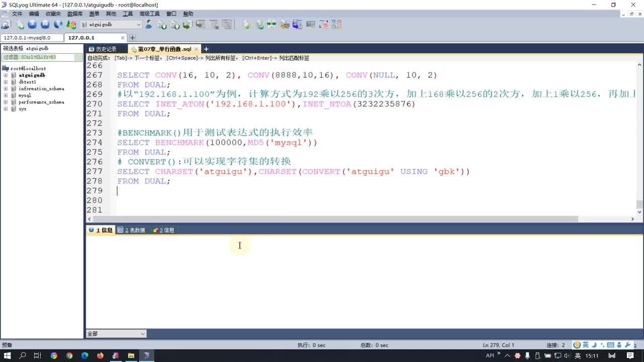This screenshot has width=644, height=362.
Task: Switch to the 3 信息 result tab
Action: tap(164, 230)
